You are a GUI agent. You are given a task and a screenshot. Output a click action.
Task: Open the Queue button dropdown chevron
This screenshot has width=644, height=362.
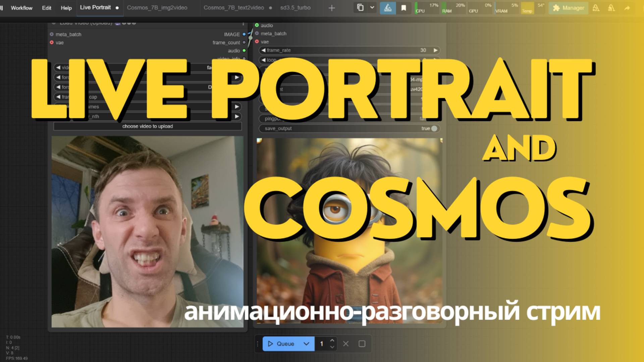[x=306, y=344]
